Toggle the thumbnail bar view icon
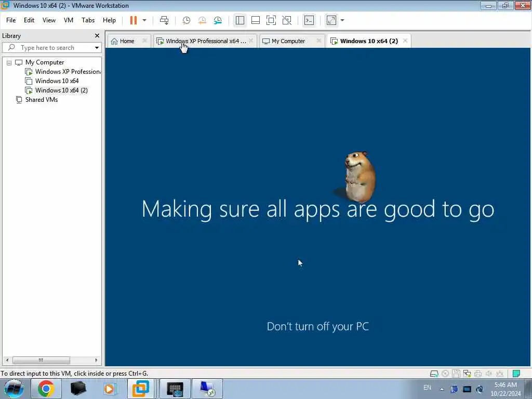Image resolution: width=532 pixels, height=399 pixels. 256,20
